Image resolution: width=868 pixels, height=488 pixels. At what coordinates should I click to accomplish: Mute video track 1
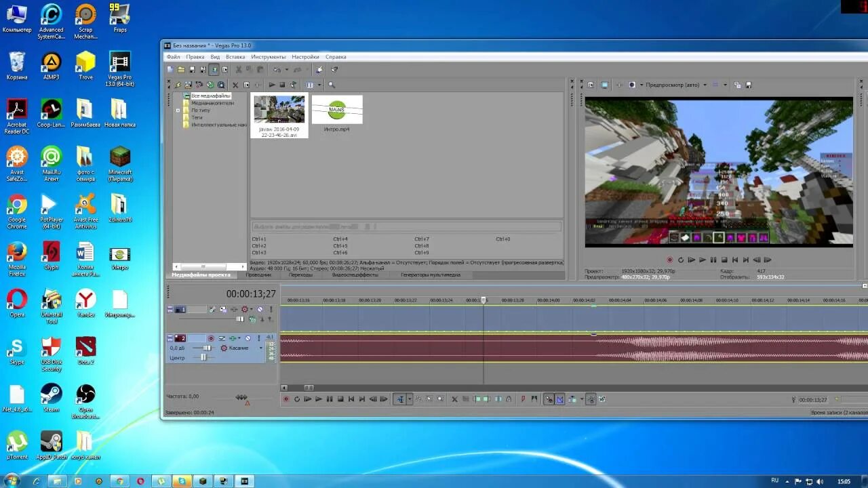260,309
